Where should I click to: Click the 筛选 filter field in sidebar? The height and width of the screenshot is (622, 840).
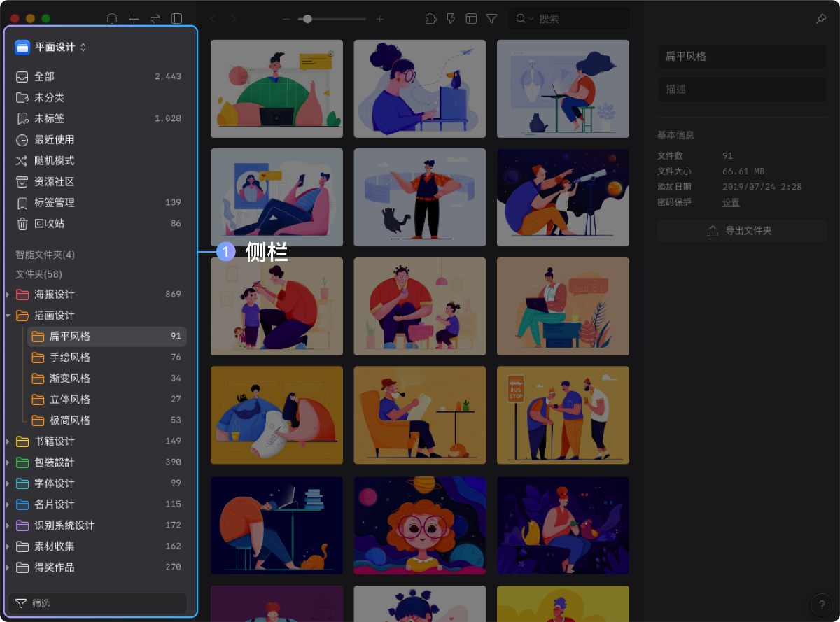point(98,603)
